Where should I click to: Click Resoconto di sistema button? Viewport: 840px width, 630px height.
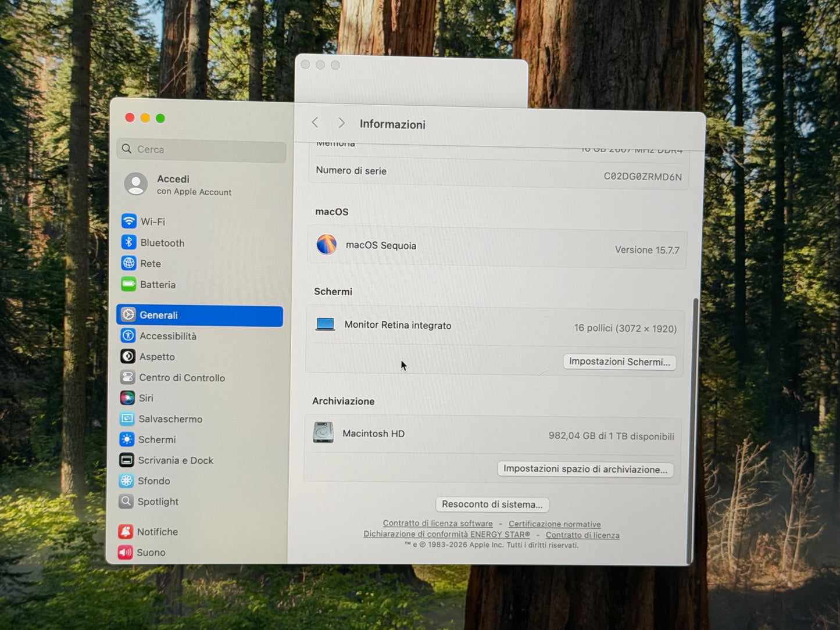tap(492, 504)
